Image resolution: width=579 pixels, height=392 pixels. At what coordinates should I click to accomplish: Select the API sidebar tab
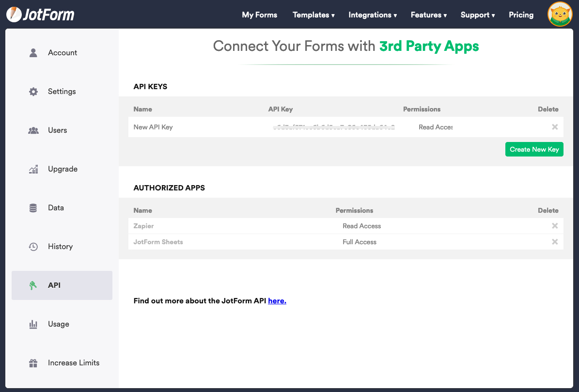coord(62,285)
